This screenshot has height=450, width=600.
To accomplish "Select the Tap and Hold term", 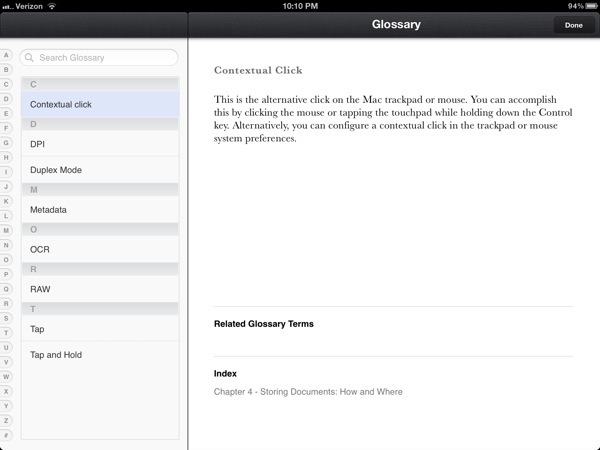I will pyautogui.click(x=100, y=355).
